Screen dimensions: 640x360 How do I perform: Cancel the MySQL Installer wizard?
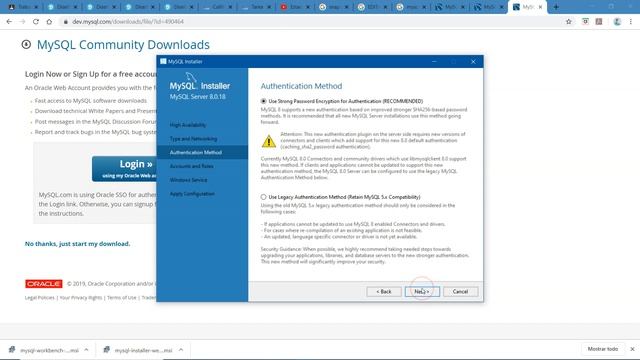point(460,291)
